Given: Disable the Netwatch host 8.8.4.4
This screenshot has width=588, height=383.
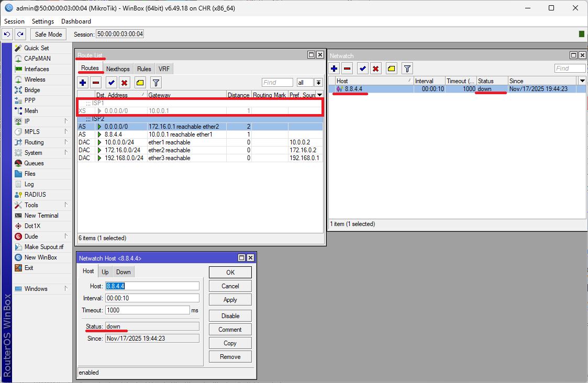Looking at the screenshot, I should [230, 316].
